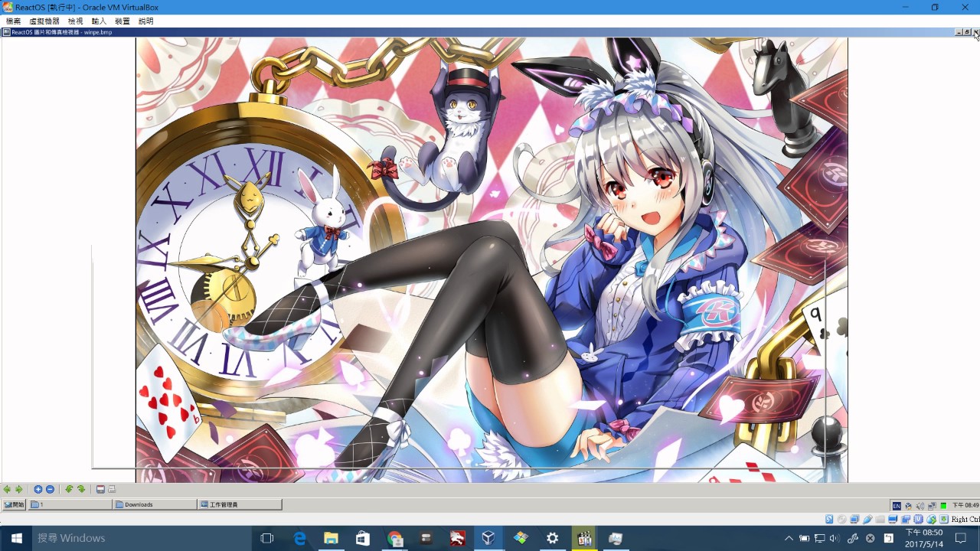The height and width of the screenshot is (551, 980).
Task: Zoom in with the blue plus icon
Action: click(38, 489)
